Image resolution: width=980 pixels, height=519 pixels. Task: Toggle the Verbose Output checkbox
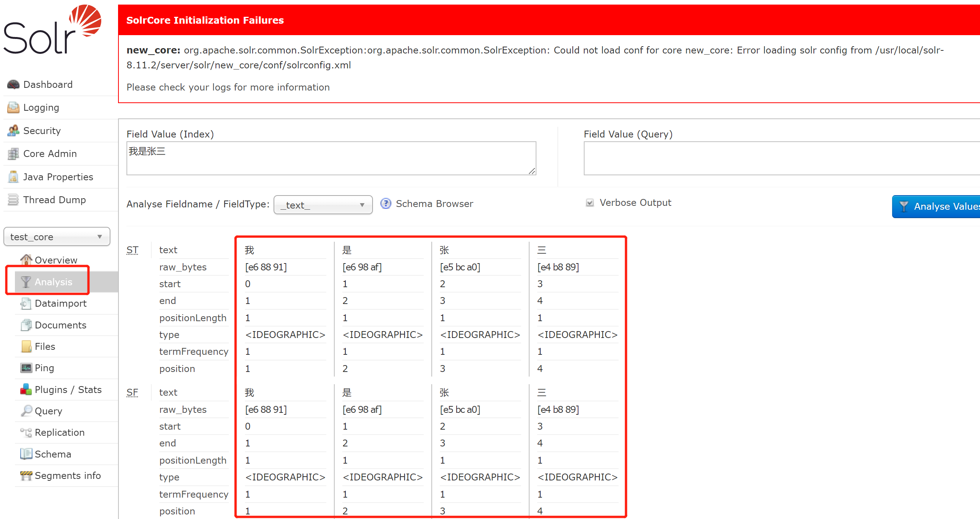590,203
